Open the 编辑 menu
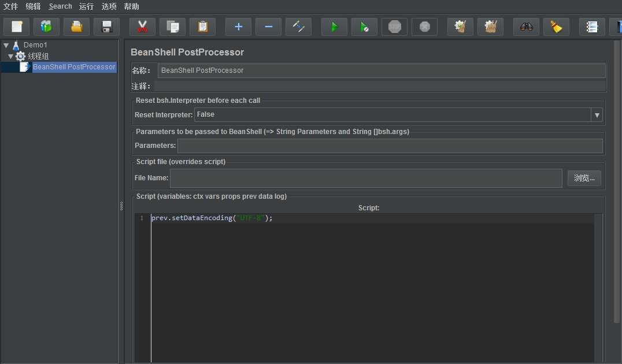The width and height of the screenshot is (622, 364). 33,6
